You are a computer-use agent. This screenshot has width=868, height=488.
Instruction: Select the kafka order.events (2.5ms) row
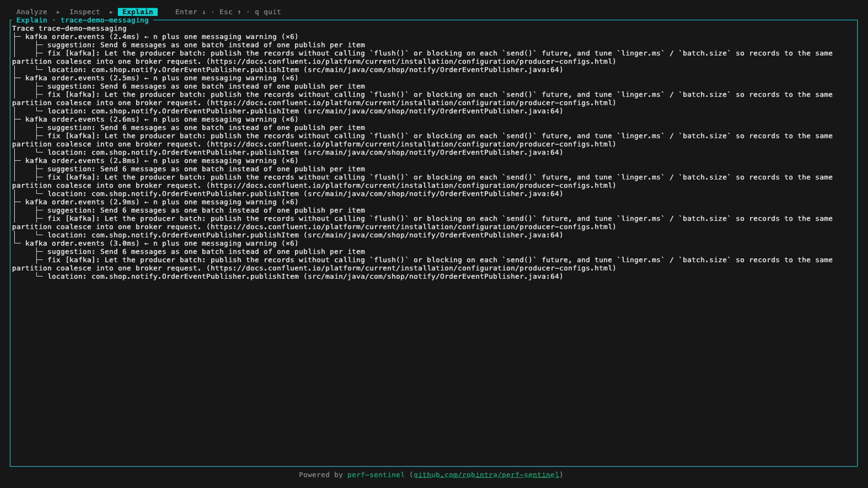162,78
